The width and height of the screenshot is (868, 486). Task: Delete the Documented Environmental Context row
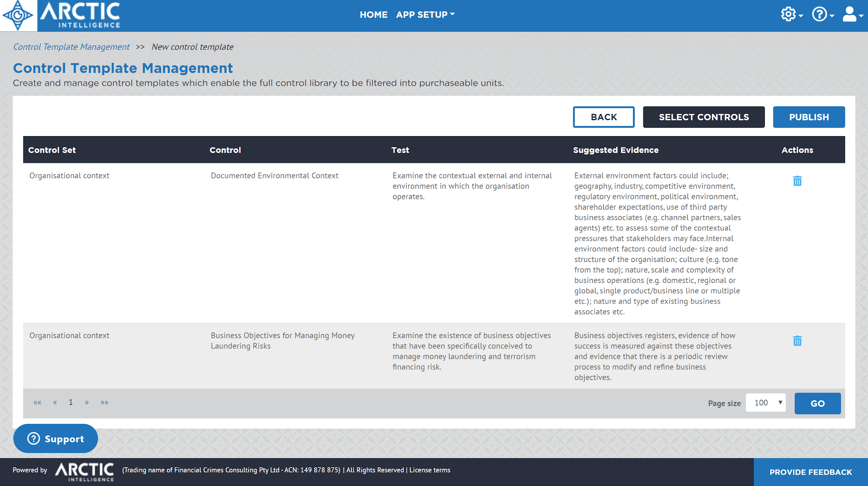point(797,181)
